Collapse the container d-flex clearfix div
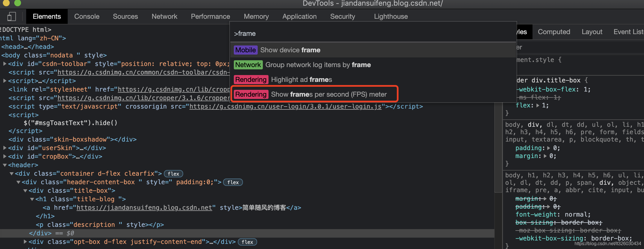This screenshot has height=249, width=644. (x=12, y=173)
